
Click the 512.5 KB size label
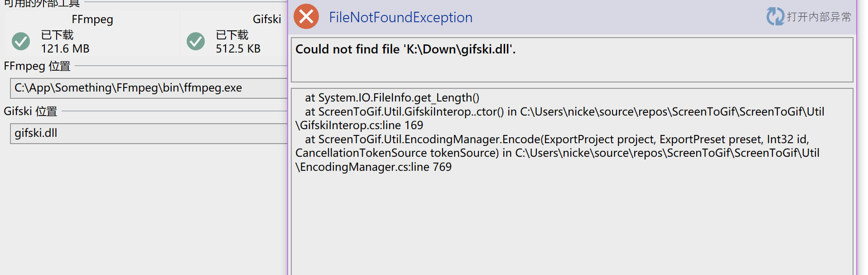tap(237, 48)
